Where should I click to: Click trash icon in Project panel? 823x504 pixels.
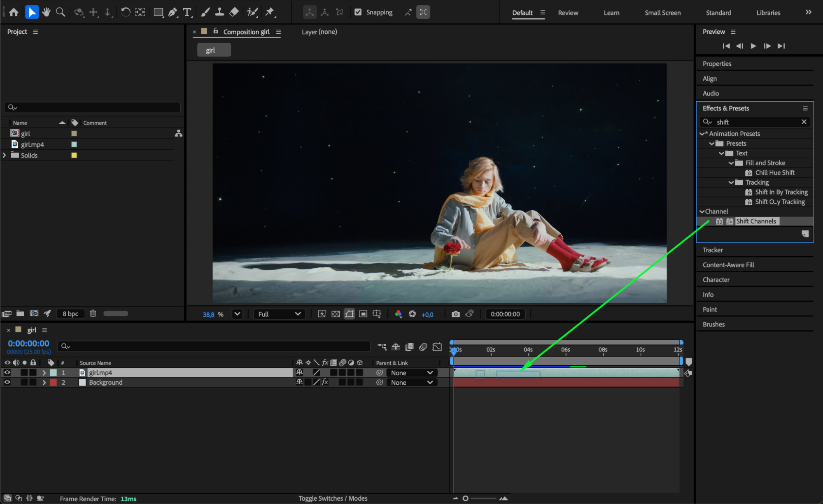coord(93,314)
